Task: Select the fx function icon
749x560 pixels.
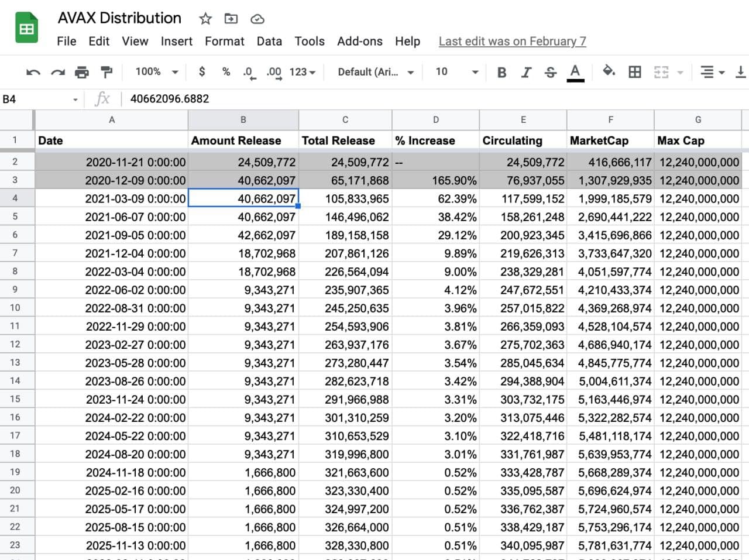Action: [102, 99]
